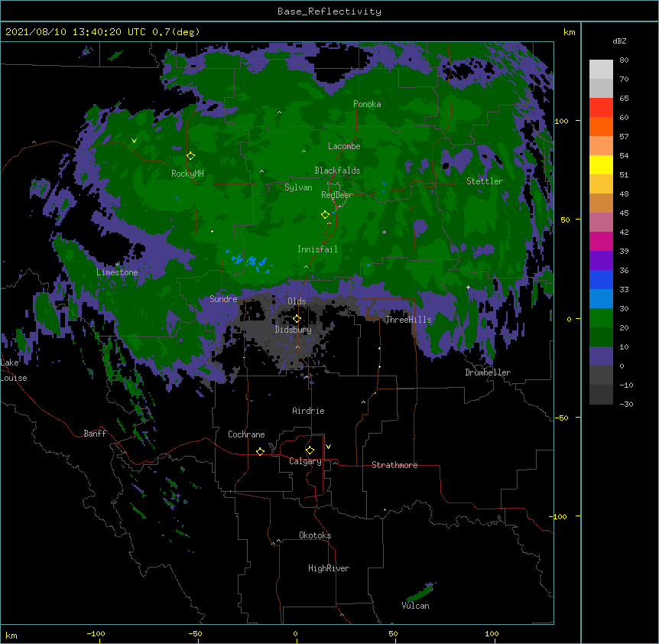
Task: Select the blue 33-36 dBZ legend swatch
Action: (x=601, y=279)
